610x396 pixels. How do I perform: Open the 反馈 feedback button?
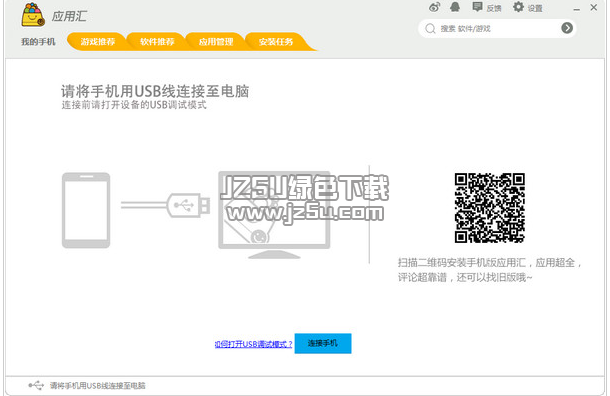486,7
